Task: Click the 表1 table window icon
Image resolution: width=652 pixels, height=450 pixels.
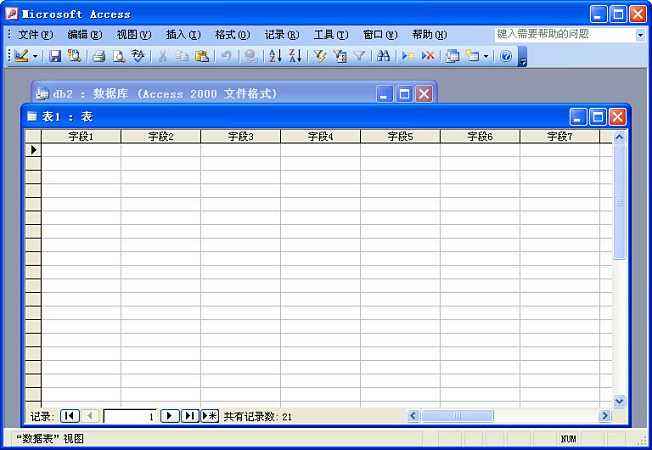Action: click(x=32, y=116)
